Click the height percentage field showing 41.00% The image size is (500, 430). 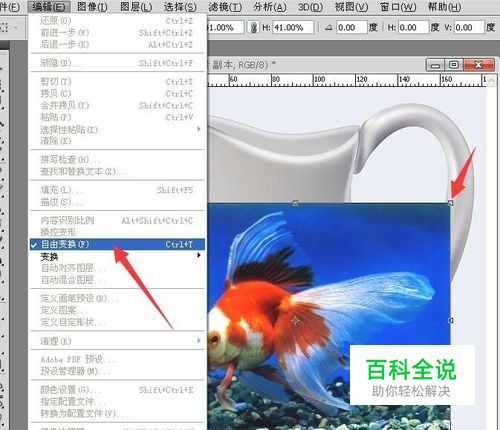[293, 27]
